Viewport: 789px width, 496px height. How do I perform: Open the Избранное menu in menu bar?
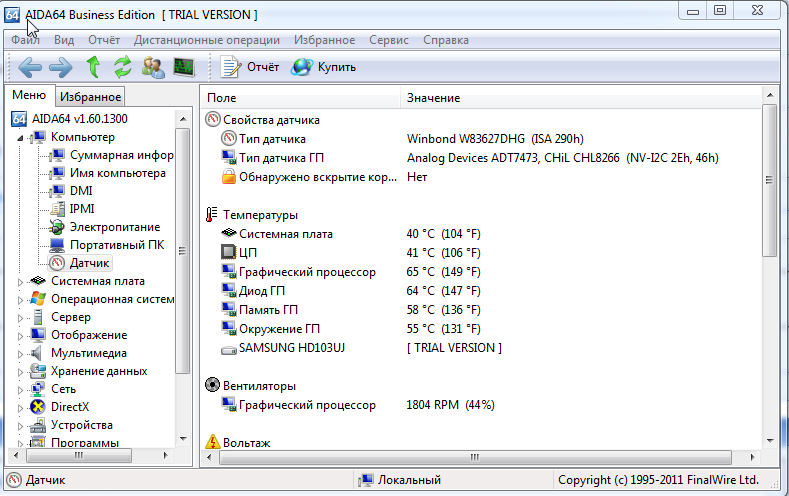(x=325, y=40)
